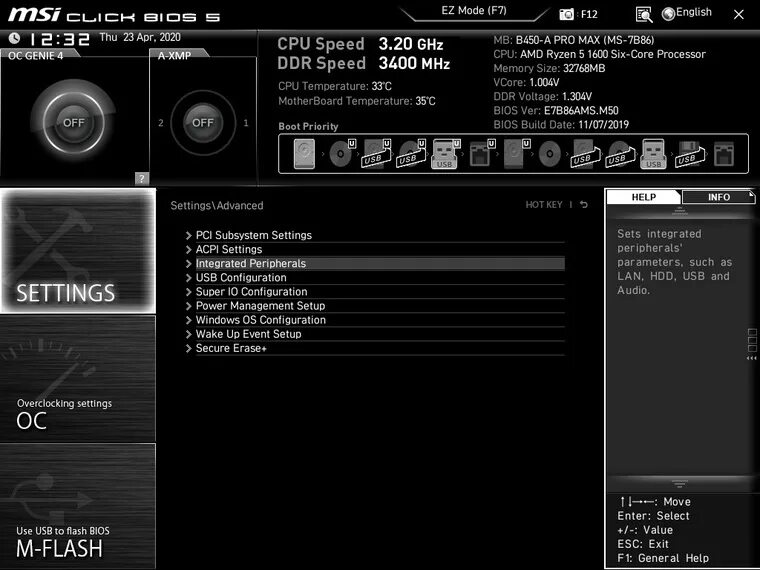Click the CPU Temperature 33°C reading
The width and height of the screenshot is (760, 570).
click(x=335, y=86)
